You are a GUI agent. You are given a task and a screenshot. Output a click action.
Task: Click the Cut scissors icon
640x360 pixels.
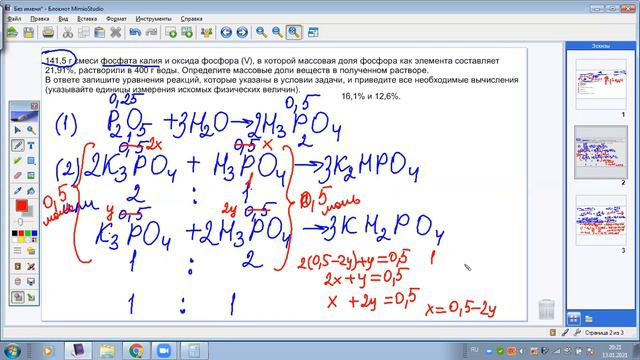point(68,32)
